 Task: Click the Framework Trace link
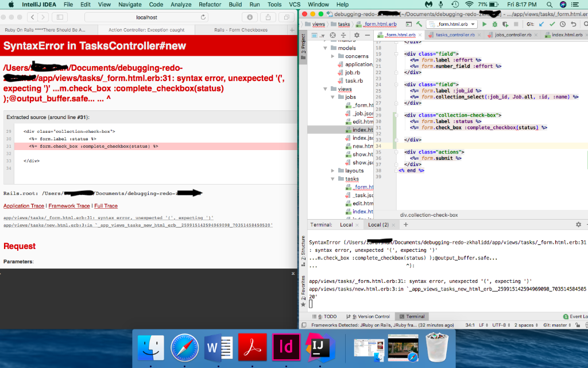click(x=69, y=206)
